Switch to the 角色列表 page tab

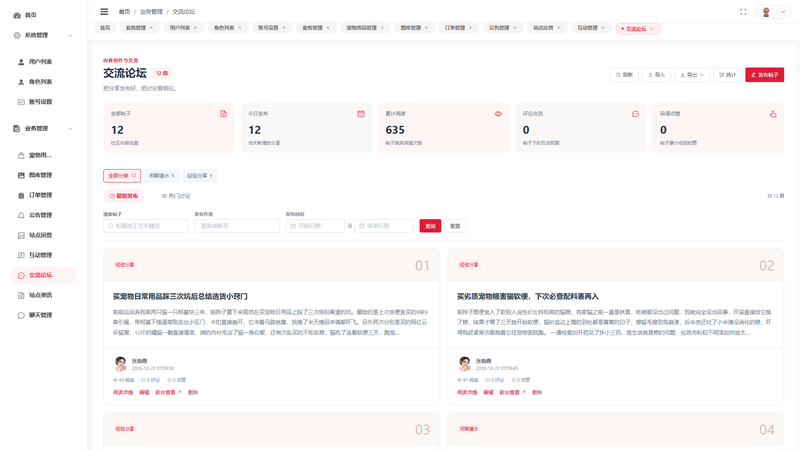coord(224,28)
